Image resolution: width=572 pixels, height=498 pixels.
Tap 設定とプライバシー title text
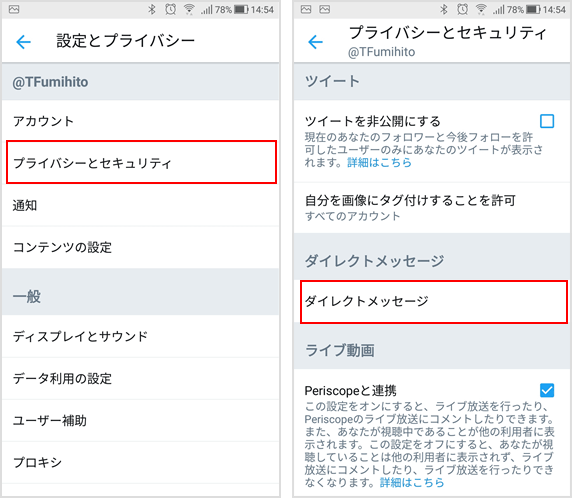pos(125,40)
